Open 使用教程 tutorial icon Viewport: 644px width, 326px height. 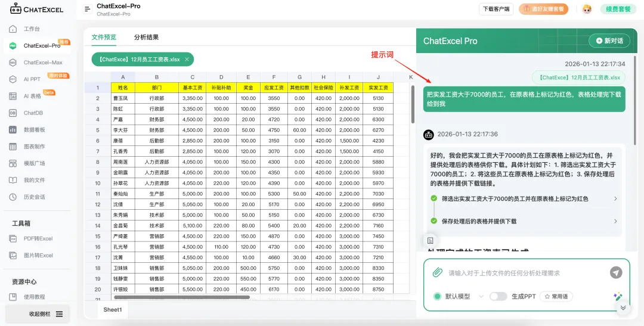pos(13,296)
